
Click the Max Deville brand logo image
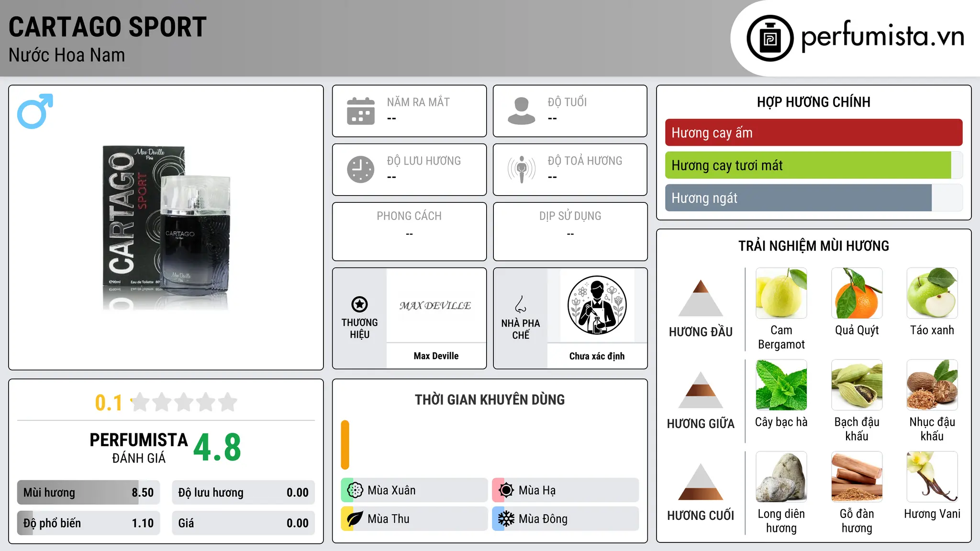(436, 305)
